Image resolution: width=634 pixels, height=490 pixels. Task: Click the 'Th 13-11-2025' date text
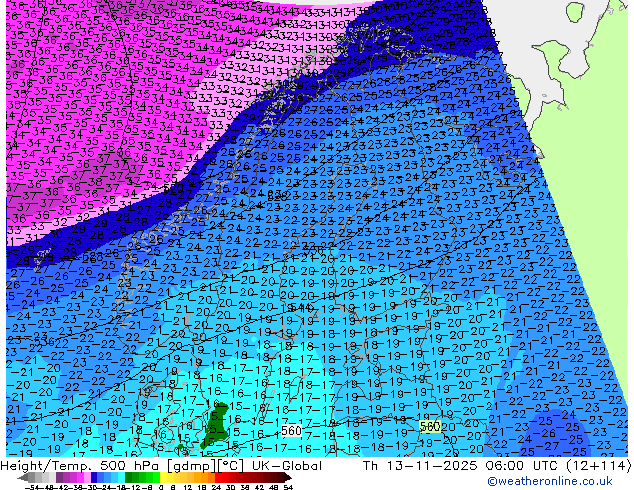coord(420,466)
